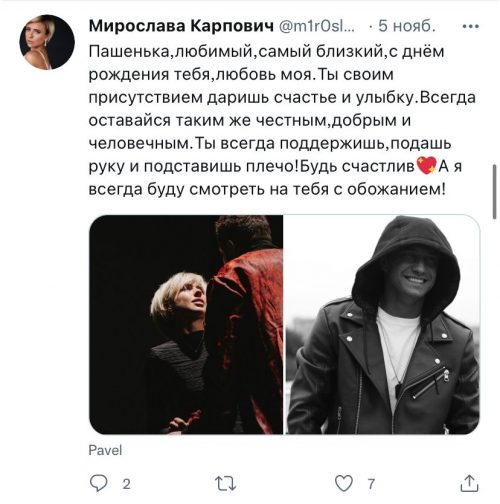Open the right black-and-white hooded photo
Viewport: 500px width, 504px height.
tap(383, 324)
